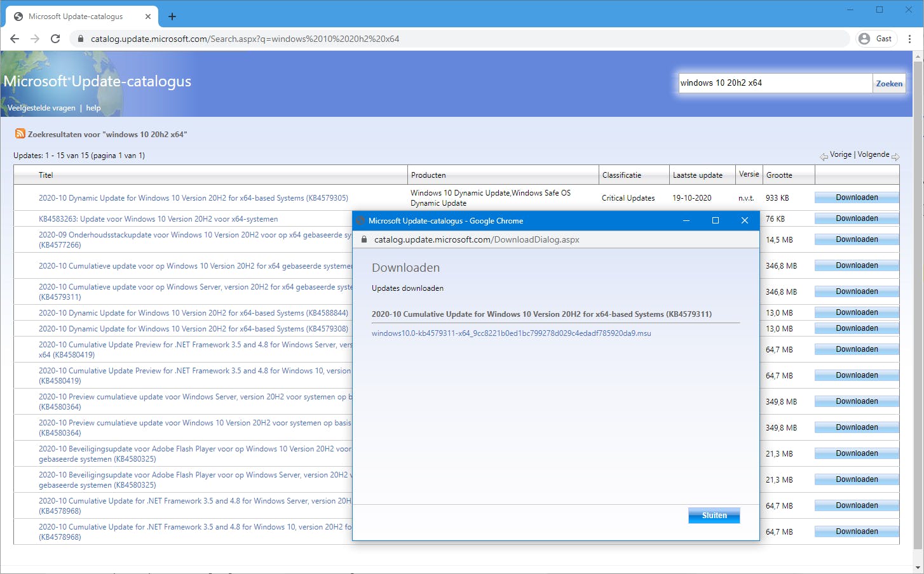Open KB4579305 Dynamic Update title link
Screen dimensions: 924x574
click(193, 198)
